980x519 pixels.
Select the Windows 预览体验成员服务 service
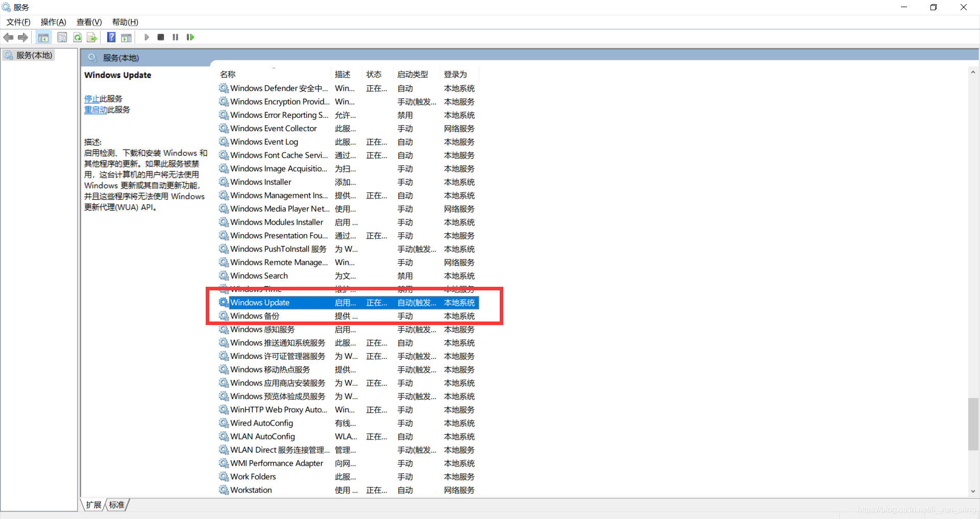[349, 397]
